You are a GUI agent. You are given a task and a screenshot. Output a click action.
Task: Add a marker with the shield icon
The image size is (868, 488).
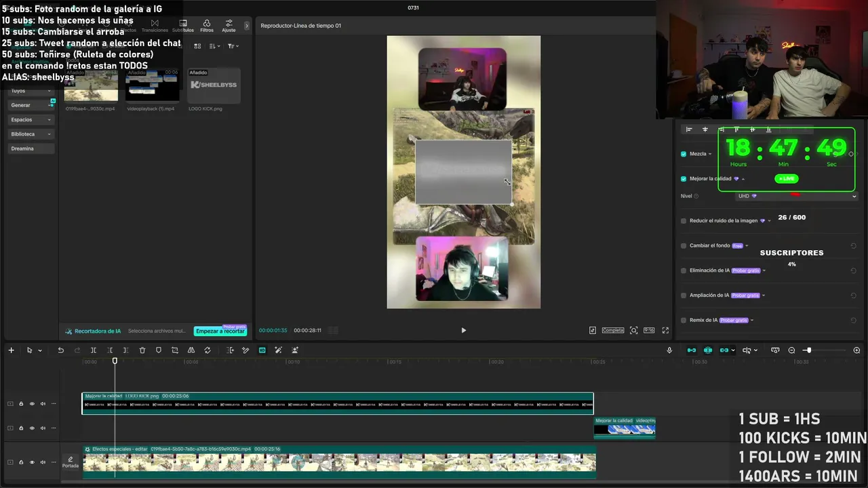coord(159,350)
